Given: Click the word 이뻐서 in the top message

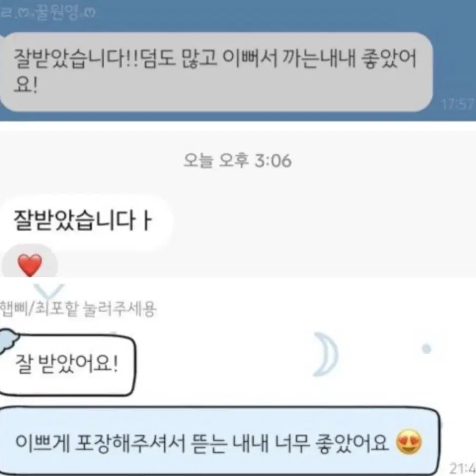Looking at the screenshot, I should click(x=250, y=58).
